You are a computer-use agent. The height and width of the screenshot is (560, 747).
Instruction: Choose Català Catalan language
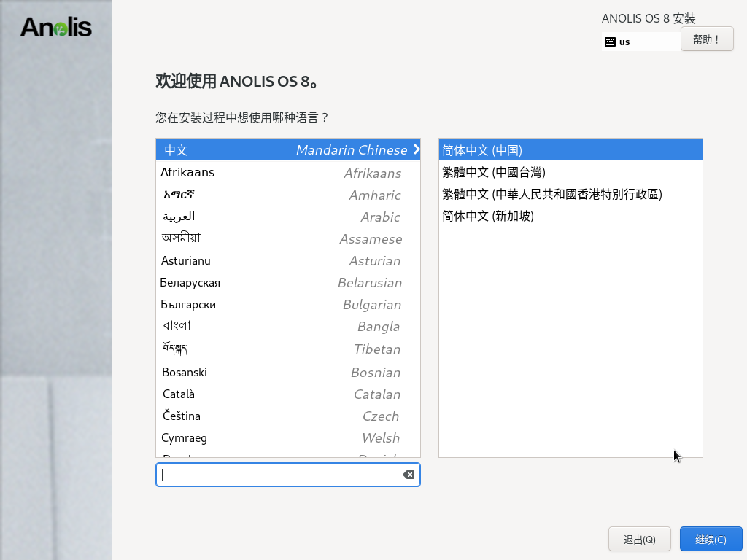click(x=287, y=394)
